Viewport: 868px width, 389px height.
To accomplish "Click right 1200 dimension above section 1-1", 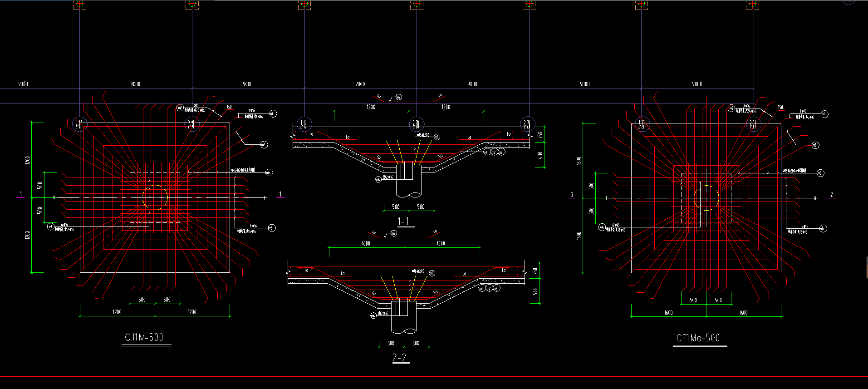I will click(446, 107).
